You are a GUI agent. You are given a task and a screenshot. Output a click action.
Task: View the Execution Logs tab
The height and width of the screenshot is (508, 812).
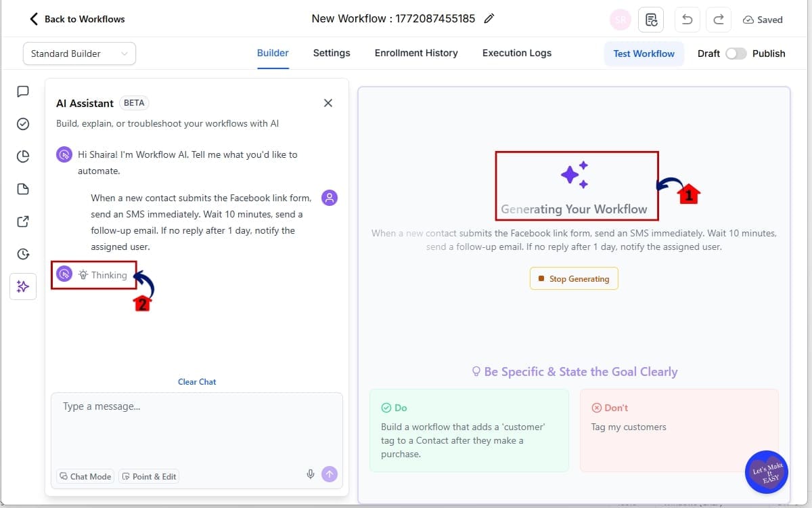516,53
